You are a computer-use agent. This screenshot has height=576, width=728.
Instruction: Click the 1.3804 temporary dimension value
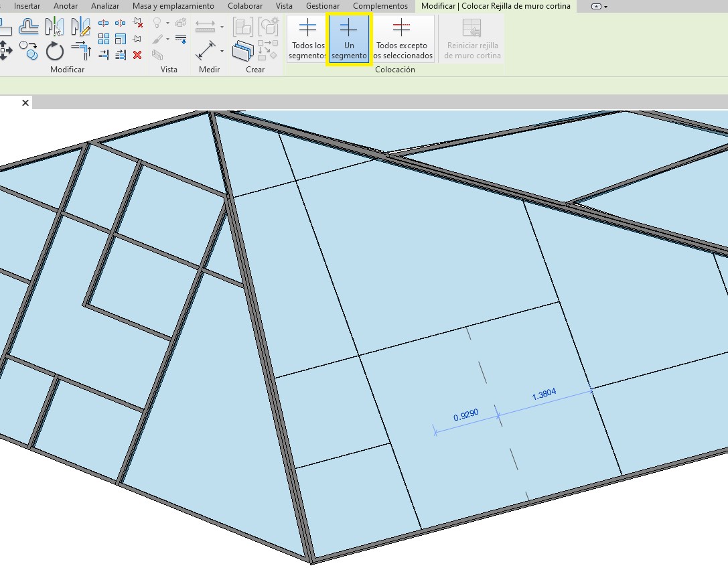(x=544, y=394)
